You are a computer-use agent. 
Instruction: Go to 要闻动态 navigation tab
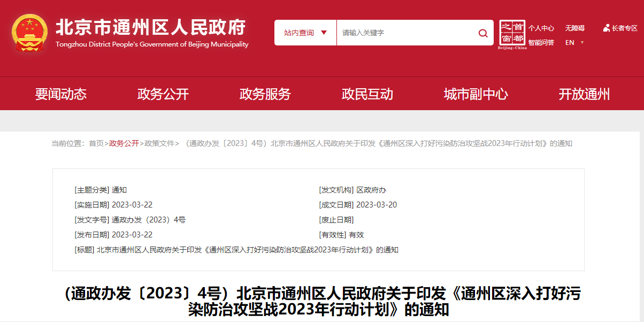tap(61, 95)
